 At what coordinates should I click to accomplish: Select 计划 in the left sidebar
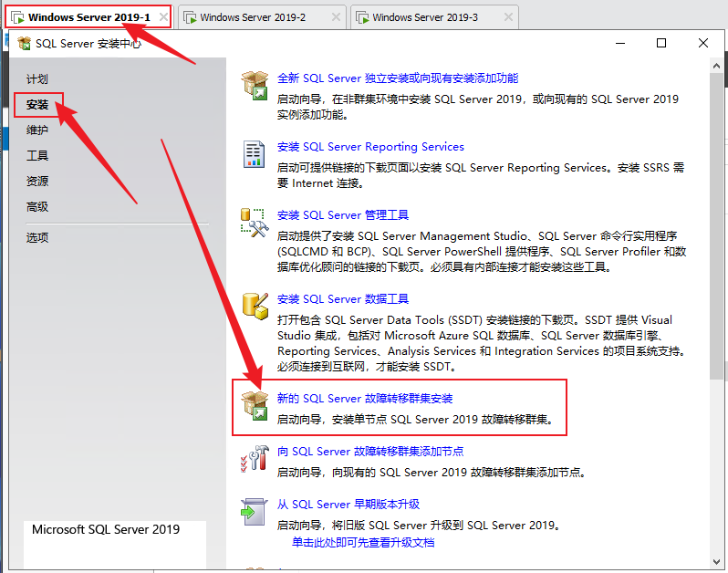(37, 79)
